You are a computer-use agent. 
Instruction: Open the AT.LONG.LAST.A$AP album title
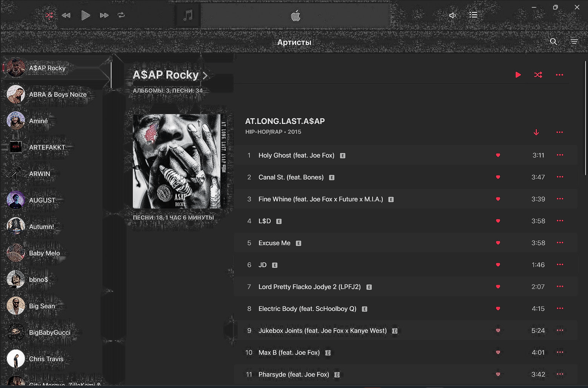285,121
